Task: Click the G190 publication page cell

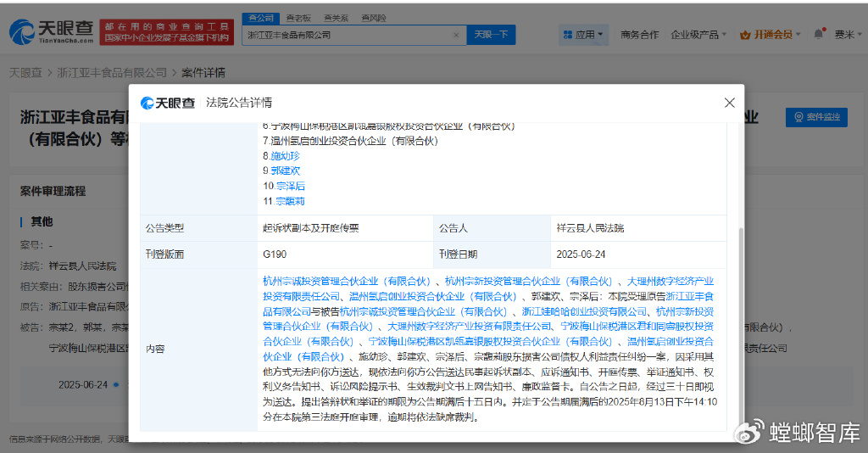Action: point(345,254)
